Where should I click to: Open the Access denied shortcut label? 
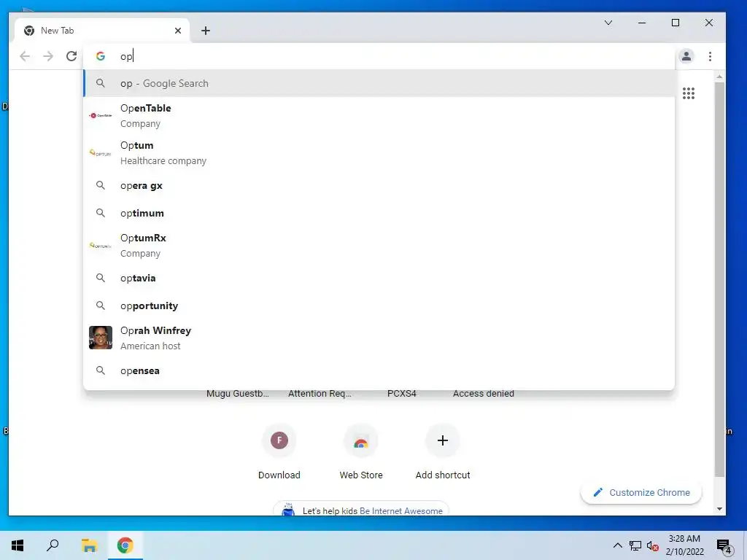tap(484, 394)
